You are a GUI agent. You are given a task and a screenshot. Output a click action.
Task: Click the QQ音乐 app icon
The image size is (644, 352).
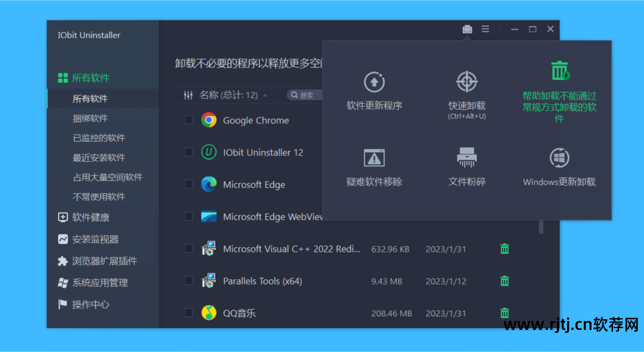tap(209, 313)
